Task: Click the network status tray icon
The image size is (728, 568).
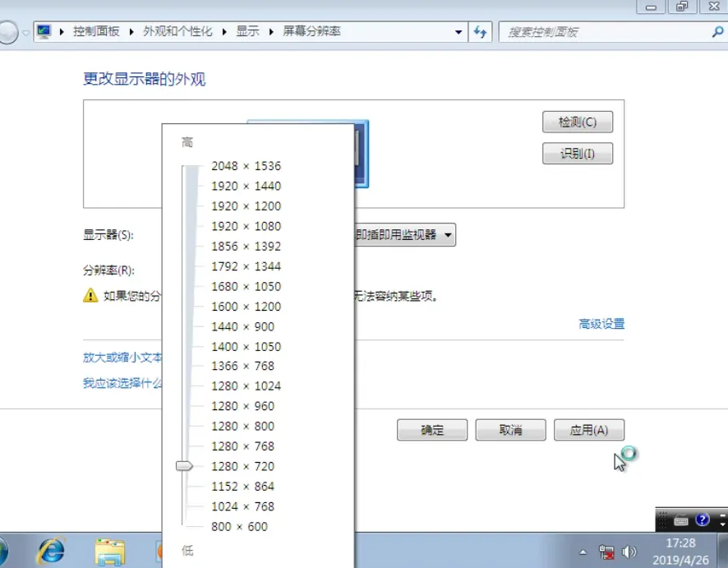Action: coord(607,552)
